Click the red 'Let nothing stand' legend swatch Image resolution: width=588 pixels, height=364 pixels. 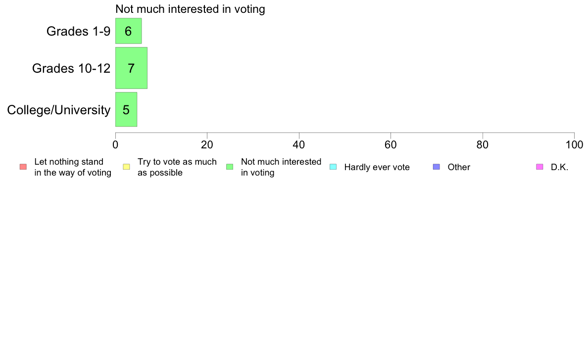(x=23, y=167)
